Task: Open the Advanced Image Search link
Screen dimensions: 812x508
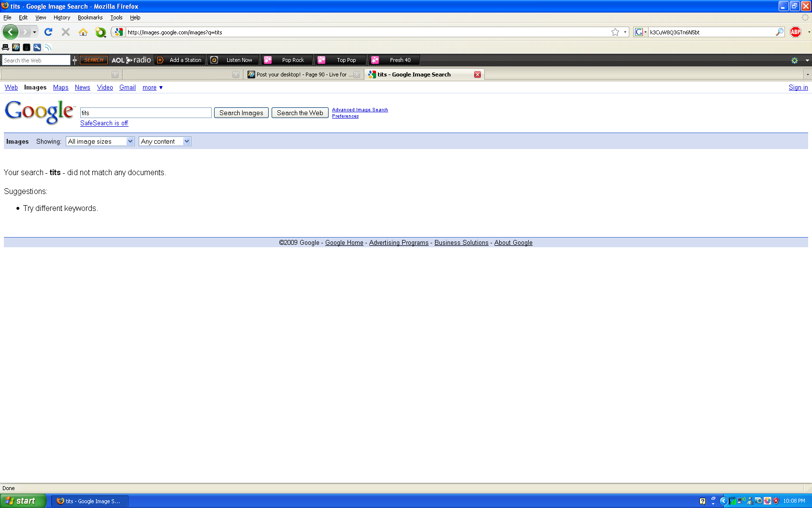Action: coord(360,110)
